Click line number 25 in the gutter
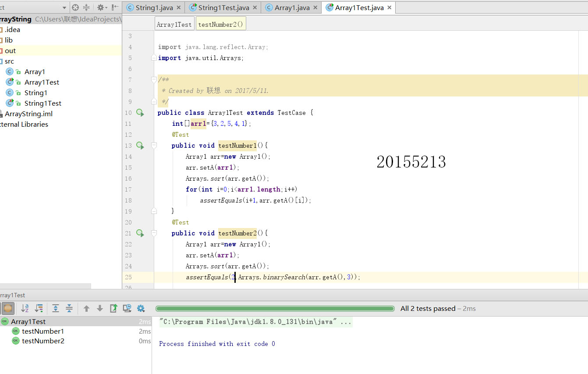 click(x=128, y=277)
